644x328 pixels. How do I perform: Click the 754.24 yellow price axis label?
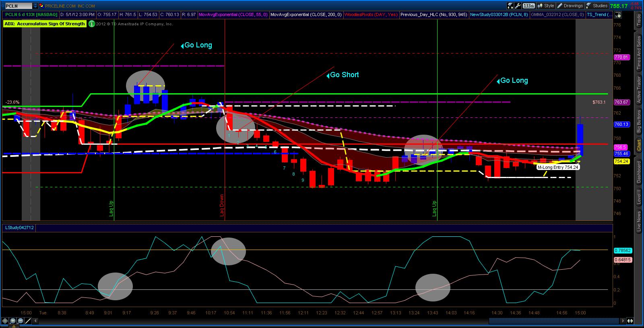[x=621, y=161]
